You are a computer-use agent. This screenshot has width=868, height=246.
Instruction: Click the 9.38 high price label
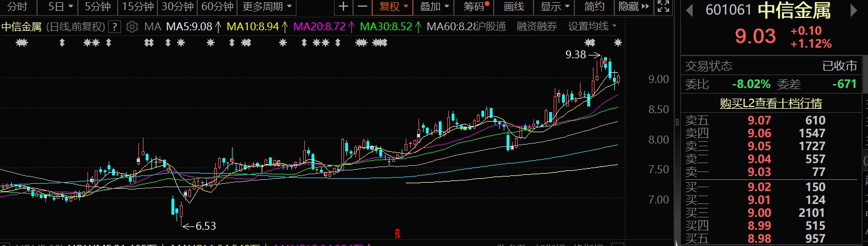click(575, 54)
